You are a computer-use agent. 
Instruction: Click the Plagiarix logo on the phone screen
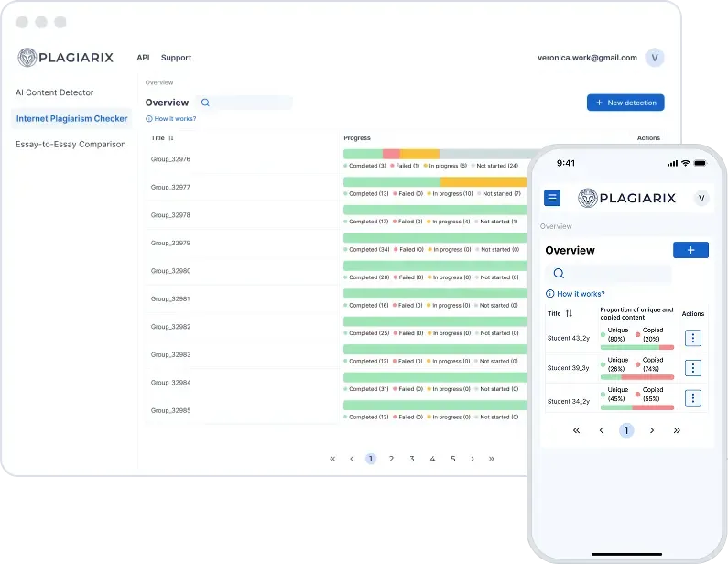click(626, 198)
